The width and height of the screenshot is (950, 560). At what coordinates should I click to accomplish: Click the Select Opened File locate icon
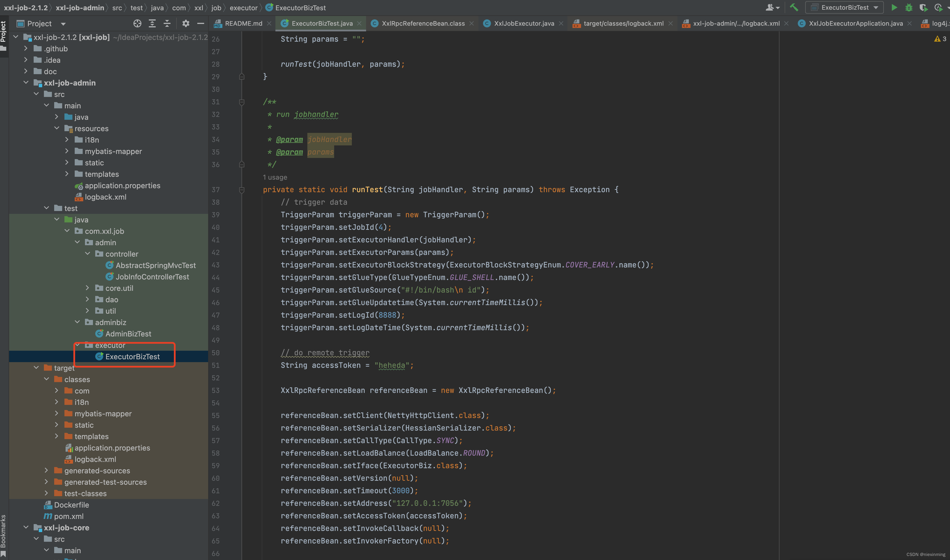(137, 23)
